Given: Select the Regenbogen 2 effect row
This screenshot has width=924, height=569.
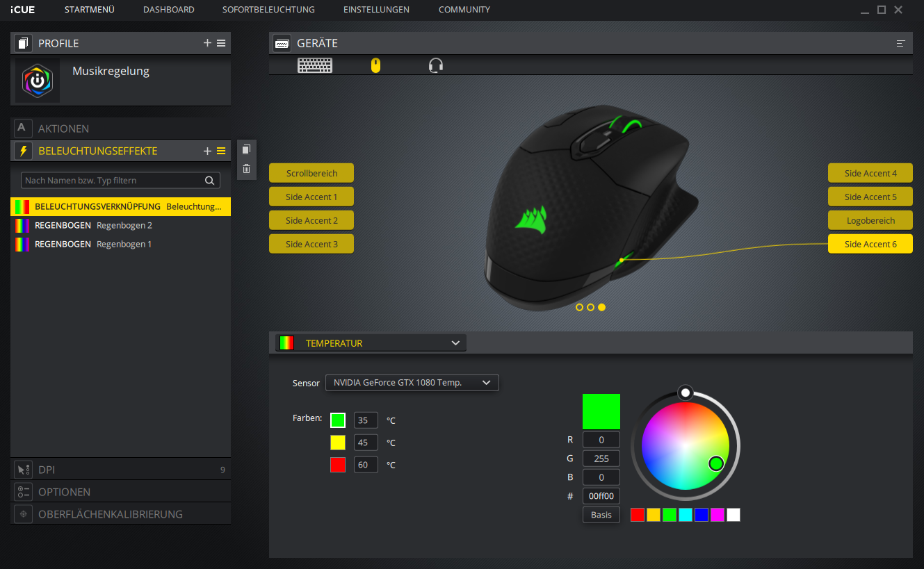Looking at the screenshot, I should pos(121,225).
